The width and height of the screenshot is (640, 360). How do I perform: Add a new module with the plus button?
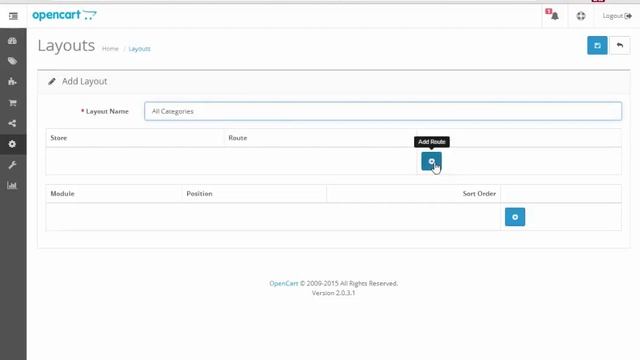pos(515,217)
